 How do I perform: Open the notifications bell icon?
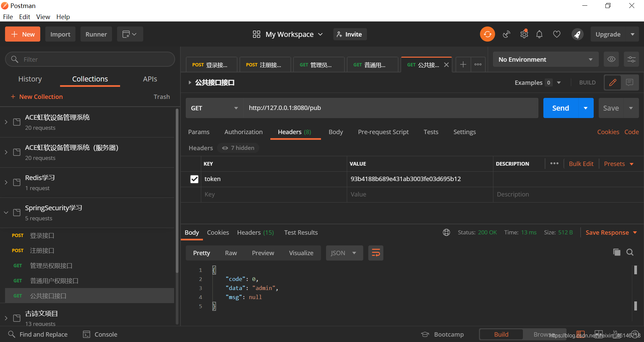click(x=539, y=34)
